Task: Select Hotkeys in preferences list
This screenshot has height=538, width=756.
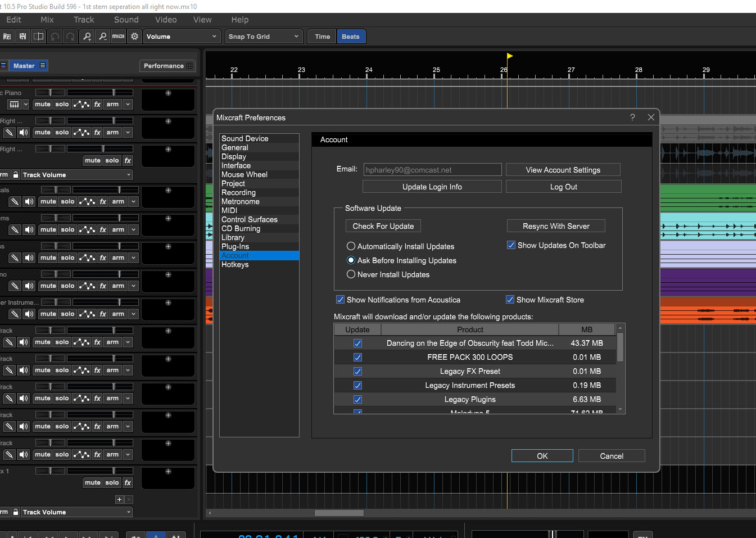Action: (x=259, y=264)
